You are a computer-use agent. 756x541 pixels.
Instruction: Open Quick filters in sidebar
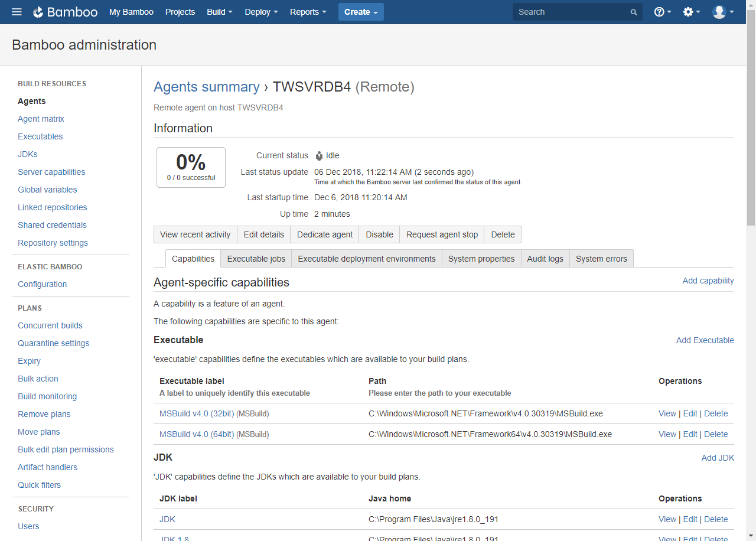click(x=40, y=485)
